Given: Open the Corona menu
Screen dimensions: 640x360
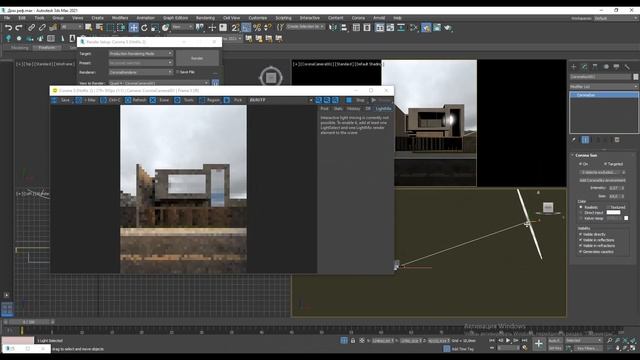Looking at the screenshot, I should pyautogui.click(x=358, y=18).
